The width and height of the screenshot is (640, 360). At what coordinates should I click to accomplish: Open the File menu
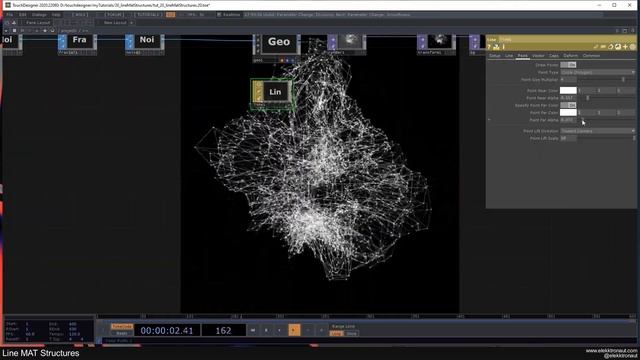coord(9,15)
